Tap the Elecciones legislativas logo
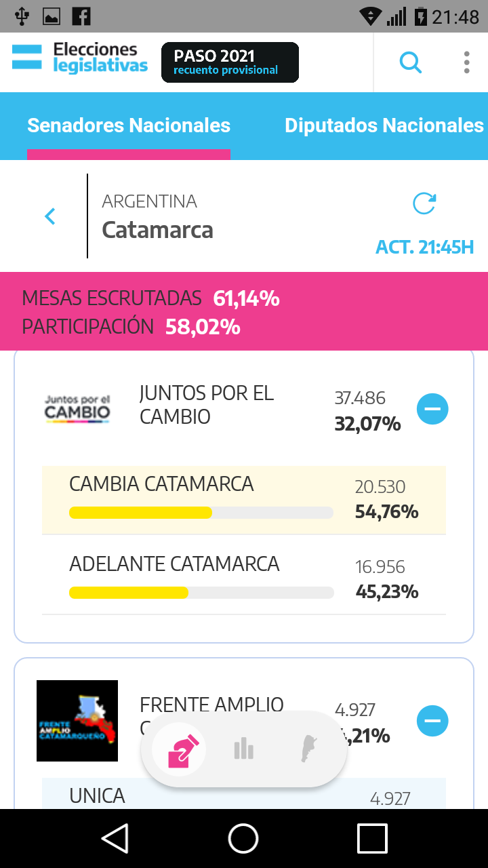 (80, 58)
